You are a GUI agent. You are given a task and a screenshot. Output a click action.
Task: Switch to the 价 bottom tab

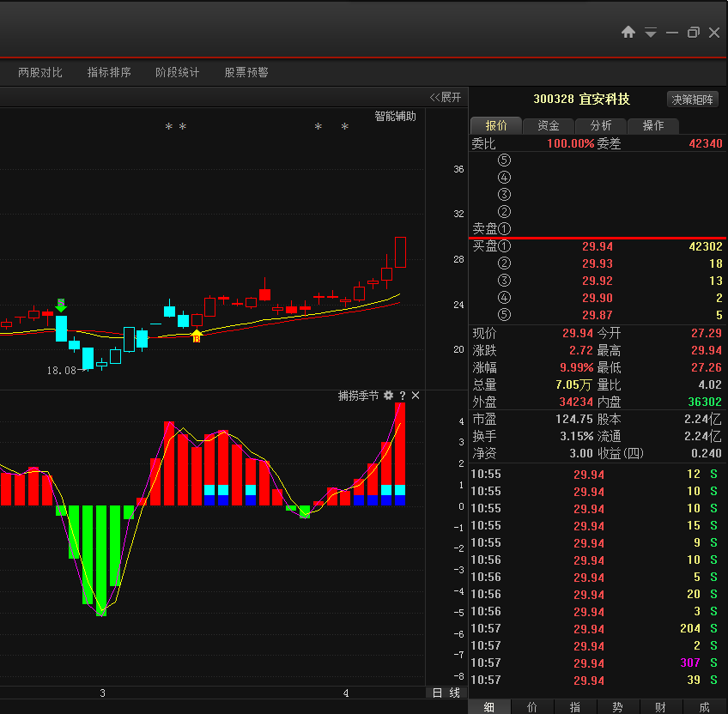pos(532,707)
